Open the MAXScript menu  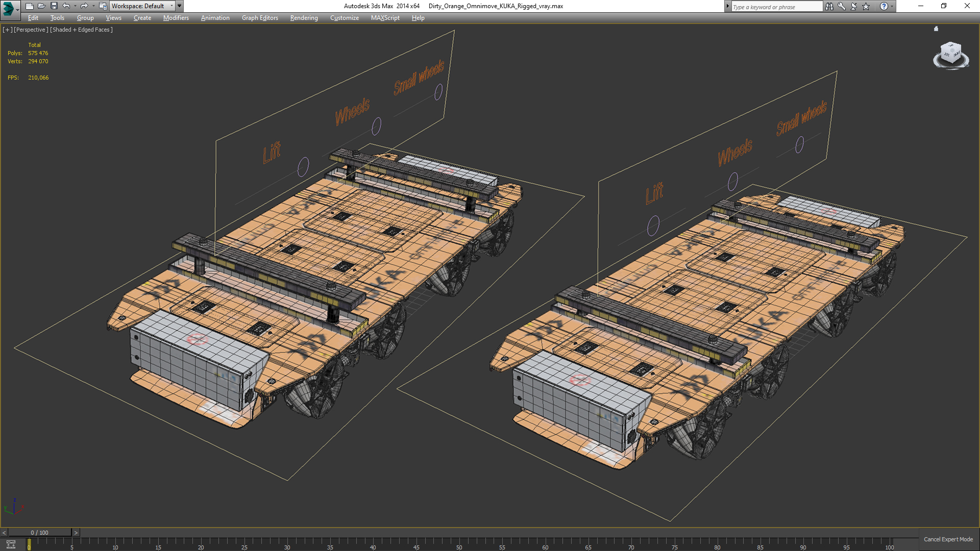coord(385,18)
